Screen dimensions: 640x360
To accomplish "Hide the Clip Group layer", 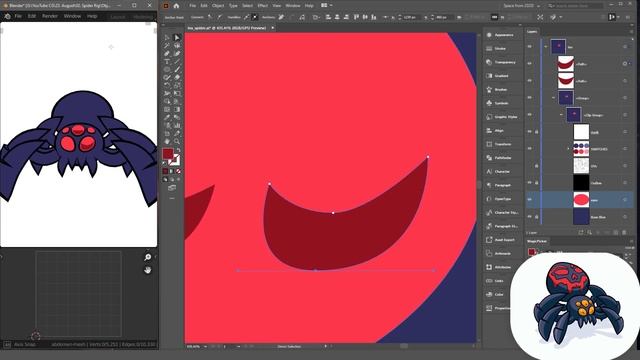I will pyautogui.click(x=530, y=115).
